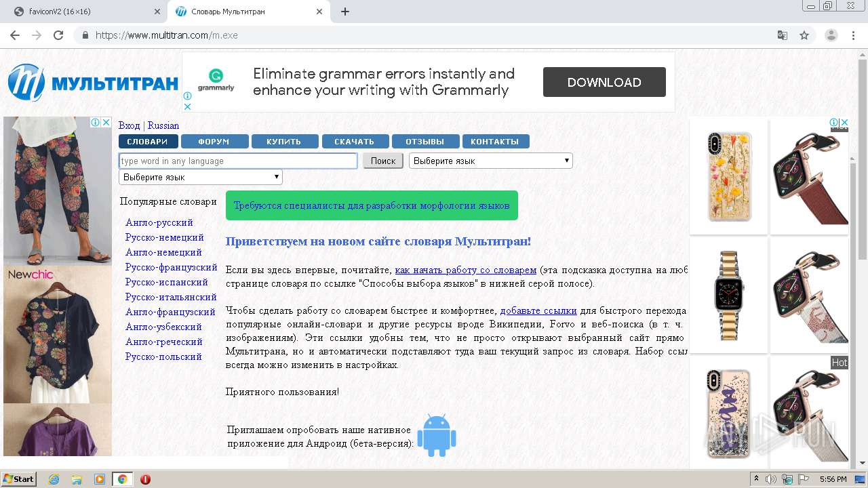The height and width of the screenshot is (488, 868).
Task: Open the добавьте ссылки link
Action: 538,310
